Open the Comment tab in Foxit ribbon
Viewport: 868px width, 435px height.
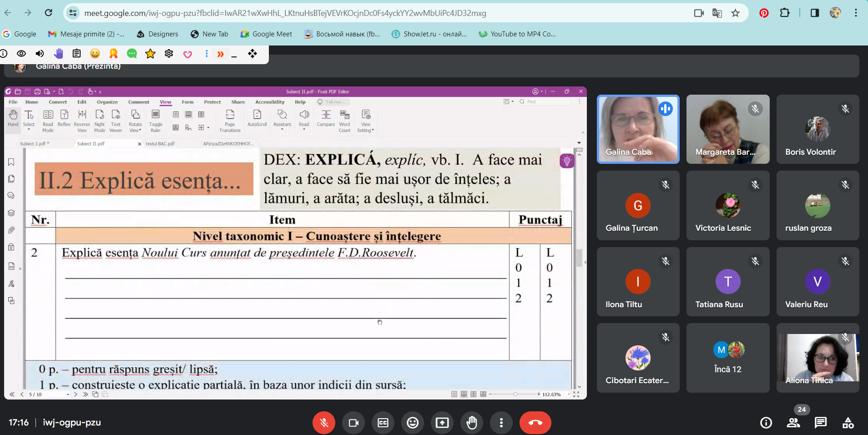pos(138,102)
